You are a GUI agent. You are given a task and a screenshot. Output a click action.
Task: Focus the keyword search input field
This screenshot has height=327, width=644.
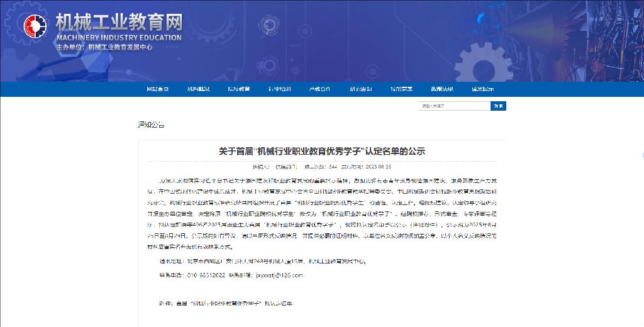tap(455, 106)
